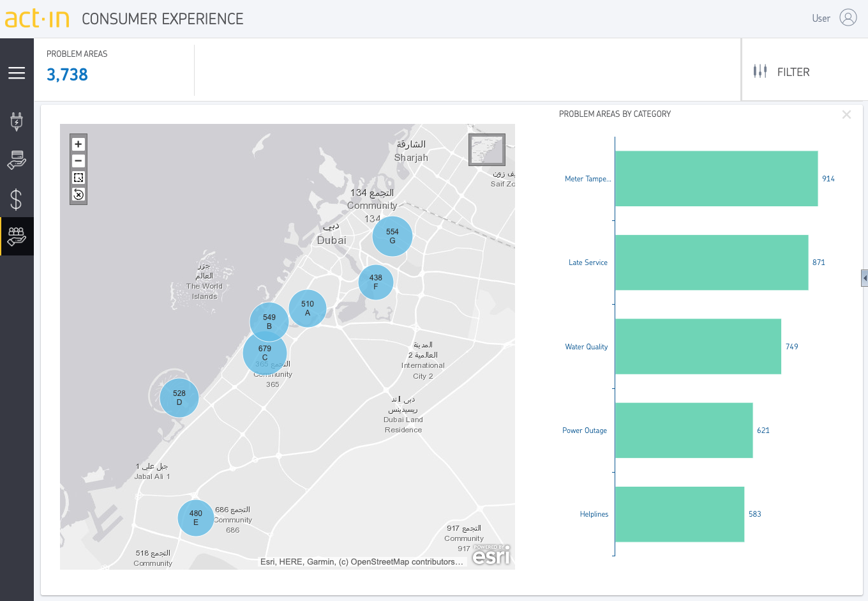Select map cluster C with 679
The height and width of the screenshot is (601, 868).
pos(265,353)
